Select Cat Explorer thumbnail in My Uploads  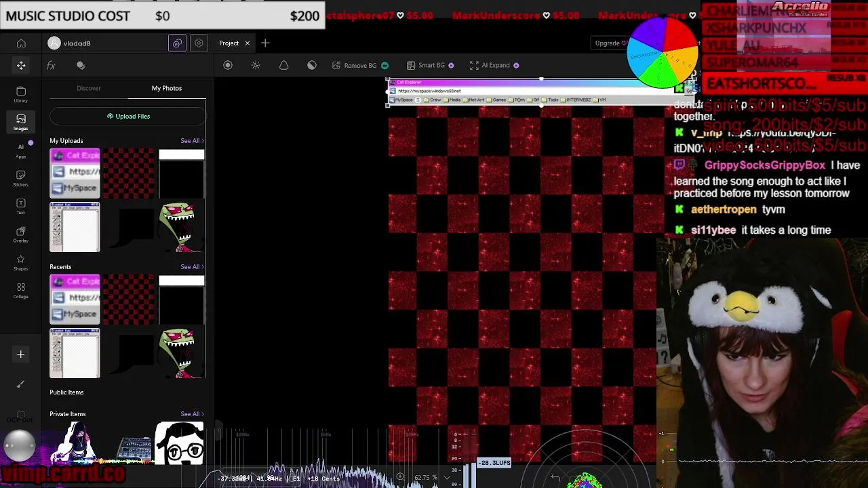pos(75,173)
